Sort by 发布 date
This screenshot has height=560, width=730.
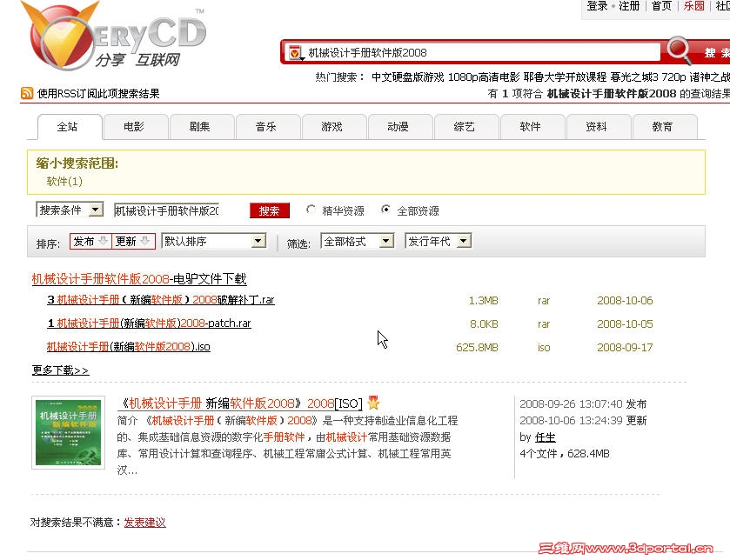click(x=90, y=241)
